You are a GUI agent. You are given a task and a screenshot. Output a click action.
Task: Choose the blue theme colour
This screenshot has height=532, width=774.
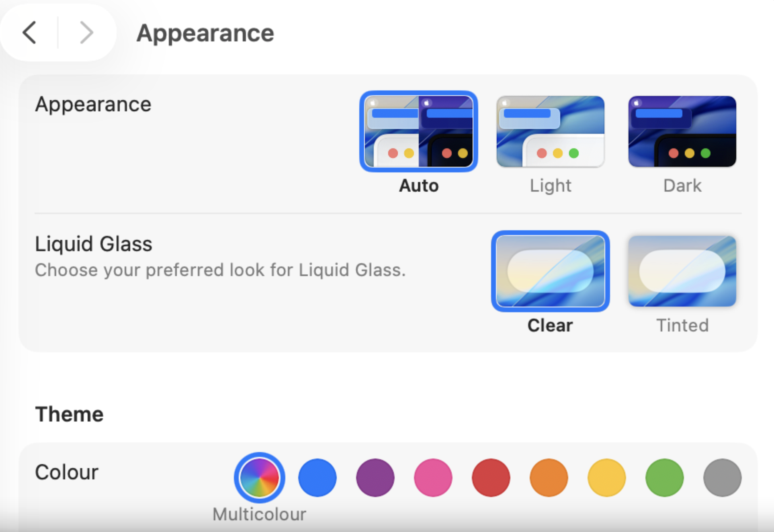pos(317,478)
